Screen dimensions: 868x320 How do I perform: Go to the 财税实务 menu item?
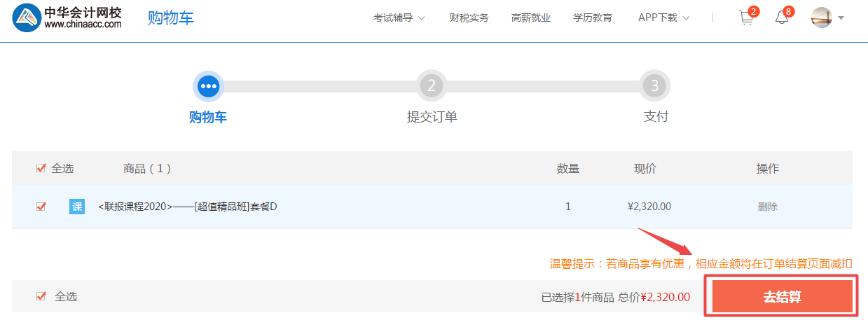pyautogui.click(x=469, y=18)
